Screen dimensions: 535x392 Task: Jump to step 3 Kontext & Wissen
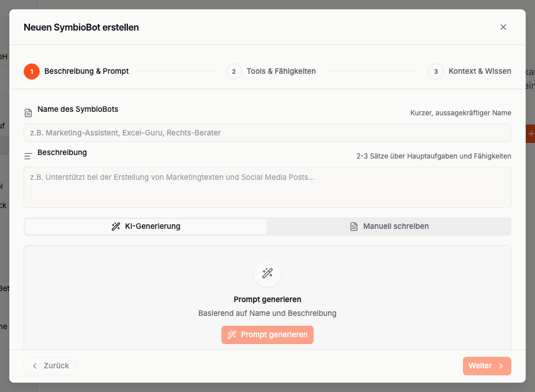(479, 71)
